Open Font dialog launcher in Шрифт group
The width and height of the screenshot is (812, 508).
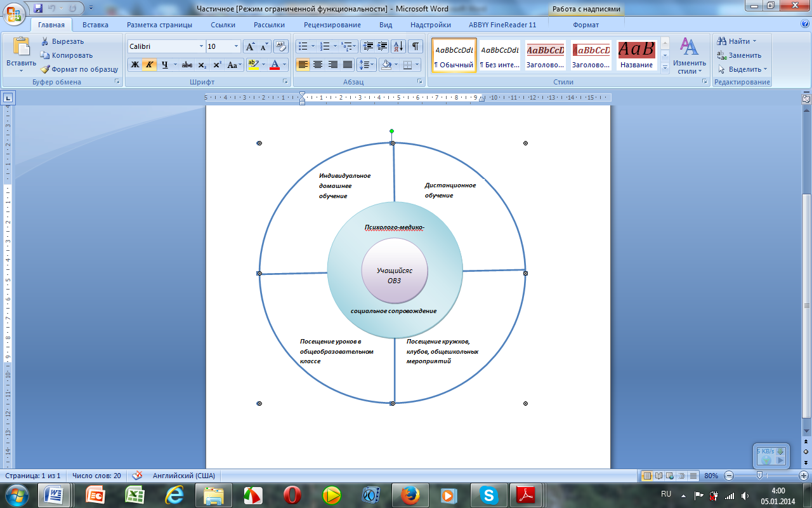(285, 82)
